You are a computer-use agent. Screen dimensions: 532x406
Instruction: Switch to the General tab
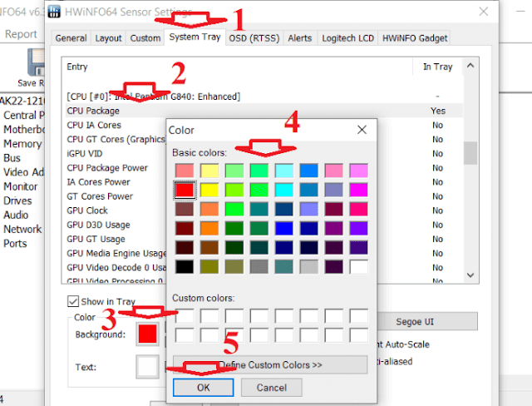pyautogui.click(x=71, y=38)
